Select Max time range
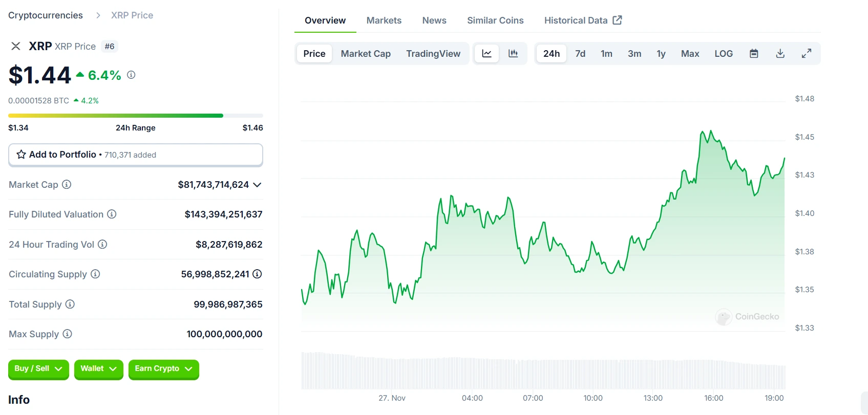The height and width of the screenshot is (415, 868). point(690,53)
